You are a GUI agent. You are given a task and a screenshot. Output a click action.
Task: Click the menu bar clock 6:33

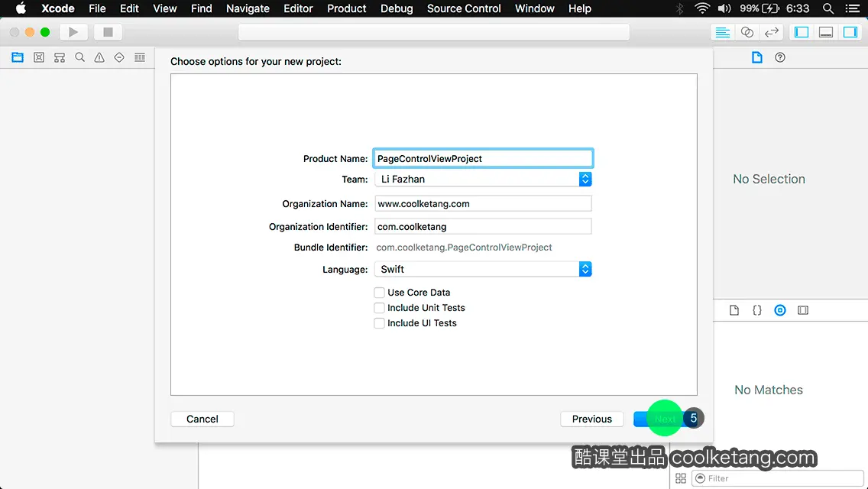(798, 8)
